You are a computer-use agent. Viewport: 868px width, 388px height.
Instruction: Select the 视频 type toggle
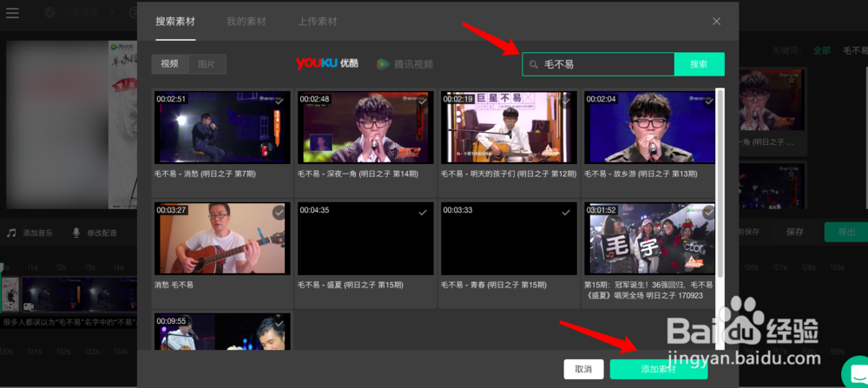pyautogui.click(x=170, y=63)
